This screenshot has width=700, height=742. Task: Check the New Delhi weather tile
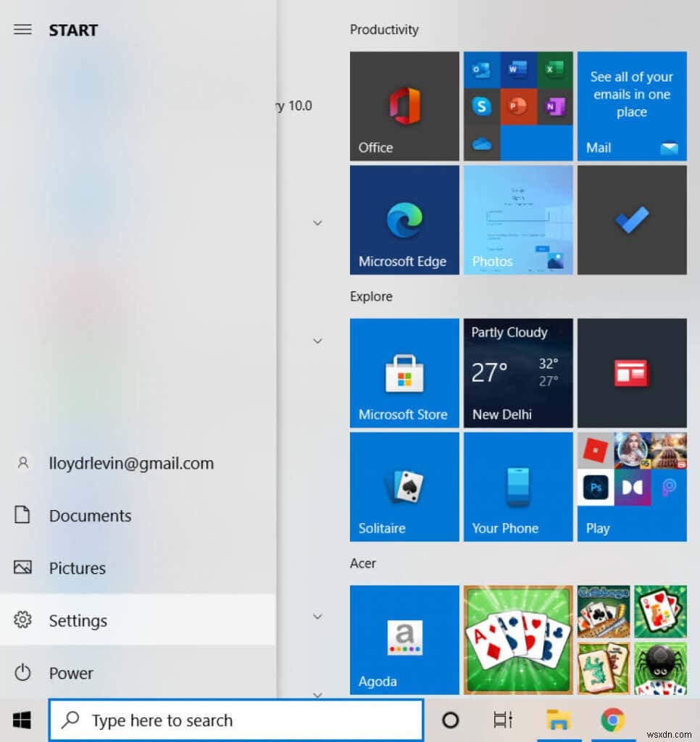point(517,372)
